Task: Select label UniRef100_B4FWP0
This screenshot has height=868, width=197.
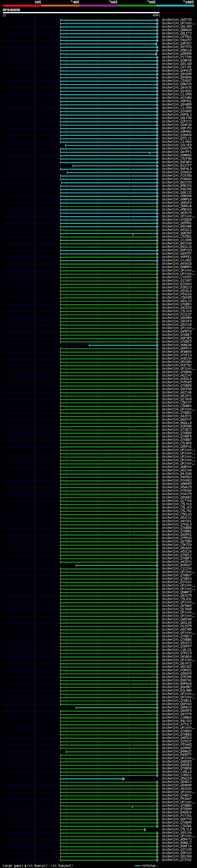Action: pyautogui.click(x=176, y=162)
